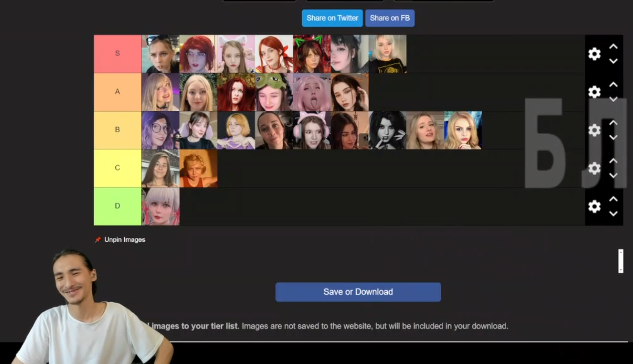The image size is (633, 364).
Task: Select A tier dark red hair thumbnail
Action: [236, 92]
